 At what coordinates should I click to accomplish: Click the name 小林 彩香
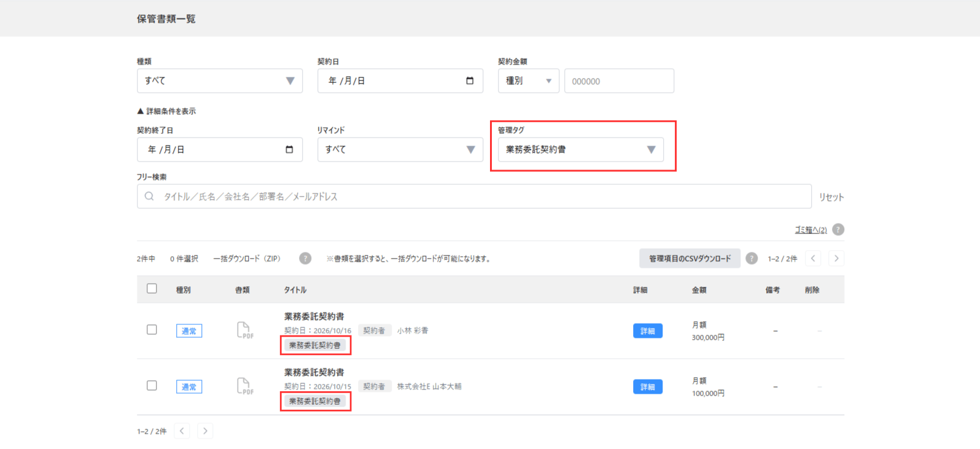pos(413,330)
